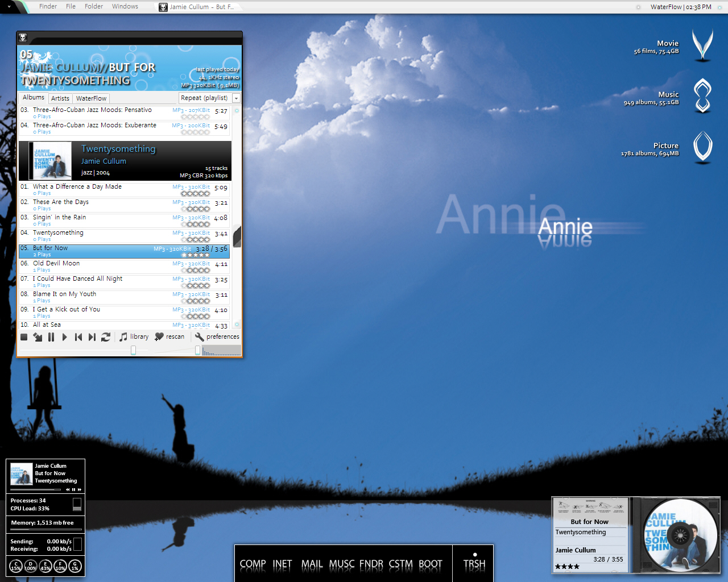The image size is (728, 582).
Task: Open the music library
Action: [x=134, y=337]
